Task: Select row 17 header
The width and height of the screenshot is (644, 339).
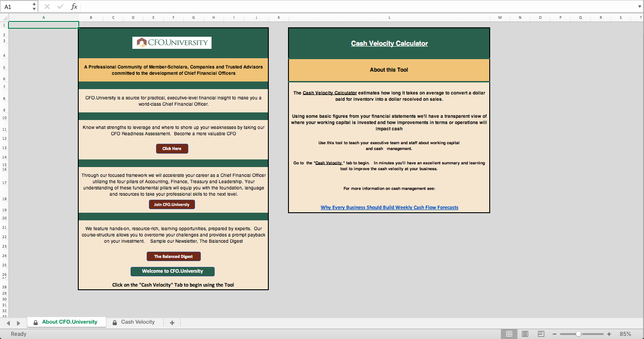Action: click(4, 183)
